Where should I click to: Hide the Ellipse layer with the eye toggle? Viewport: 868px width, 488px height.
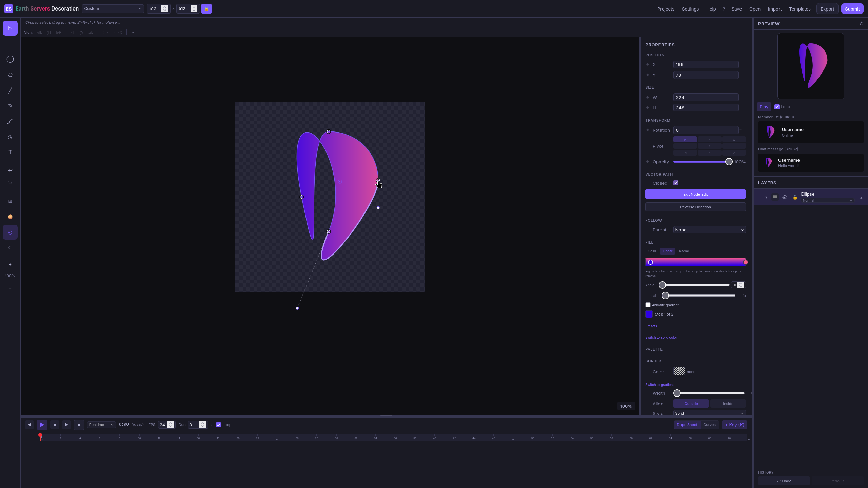coord(785,197)
